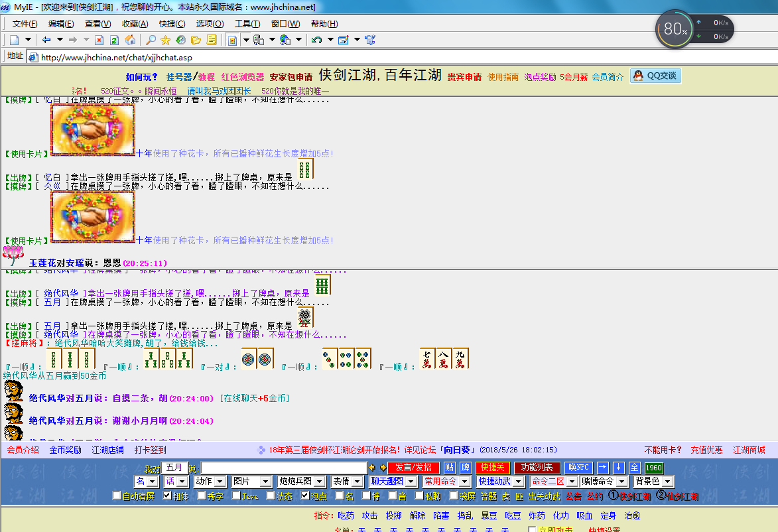The image size is (778, 532).
Task: Click the left yellow arrow beside the message box
Action: (371, 468)
